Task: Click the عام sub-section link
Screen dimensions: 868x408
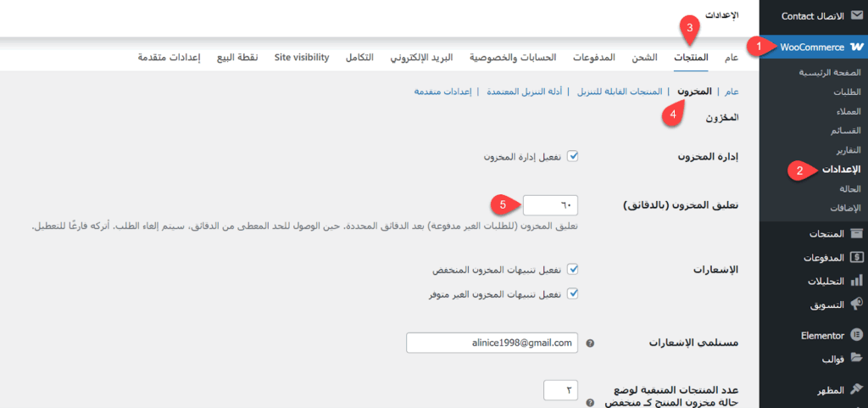Action: tap(732, 92)
